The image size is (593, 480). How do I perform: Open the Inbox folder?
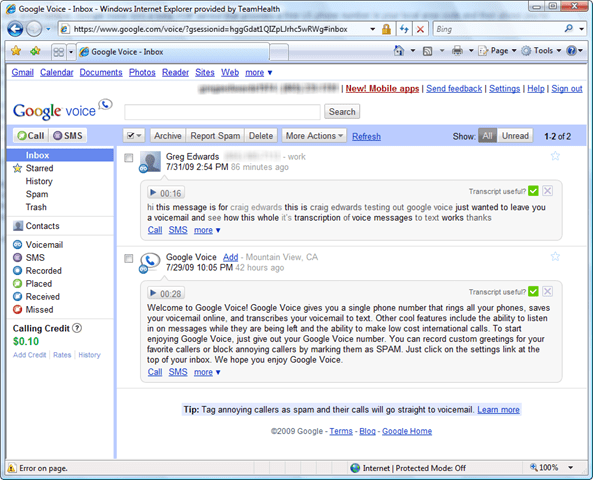click(60, 155)
